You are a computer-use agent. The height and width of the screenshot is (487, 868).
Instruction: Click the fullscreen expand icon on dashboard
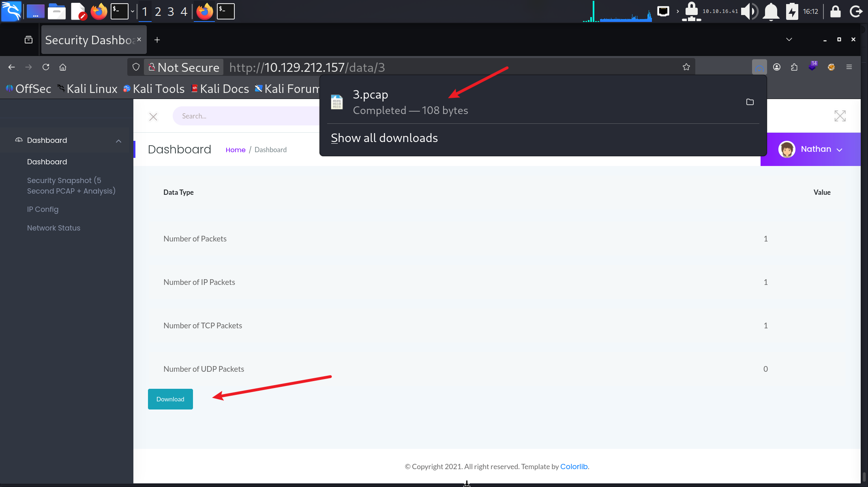840,116
